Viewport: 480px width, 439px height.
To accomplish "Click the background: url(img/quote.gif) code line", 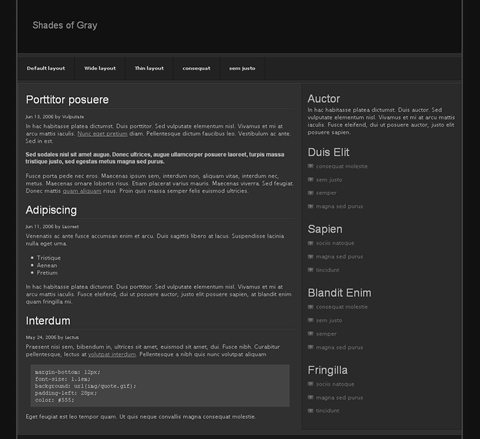I will point(86,386).
